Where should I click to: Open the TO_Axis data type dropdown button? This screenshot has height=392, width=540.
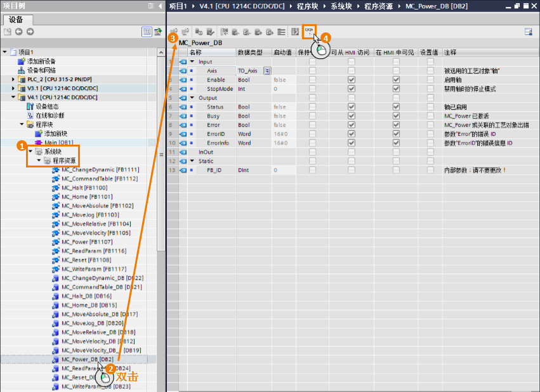coord(267,70)
